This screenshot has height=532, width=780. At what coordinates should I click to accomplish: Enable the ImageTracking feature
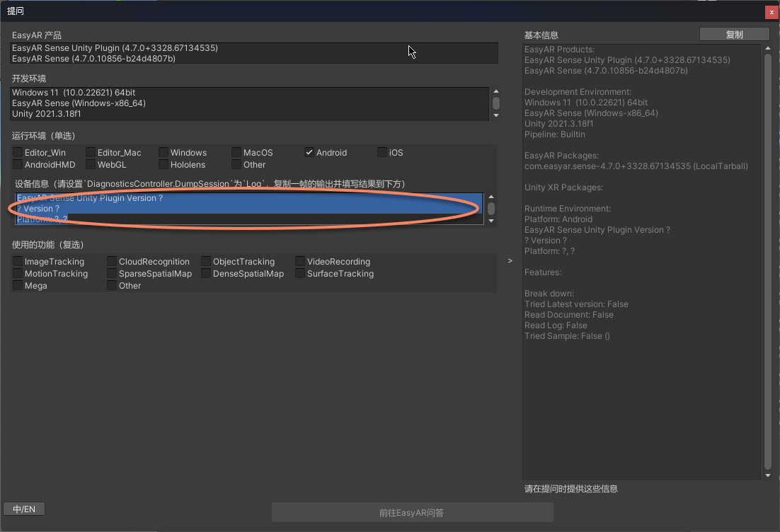click(x=18, y=261)
